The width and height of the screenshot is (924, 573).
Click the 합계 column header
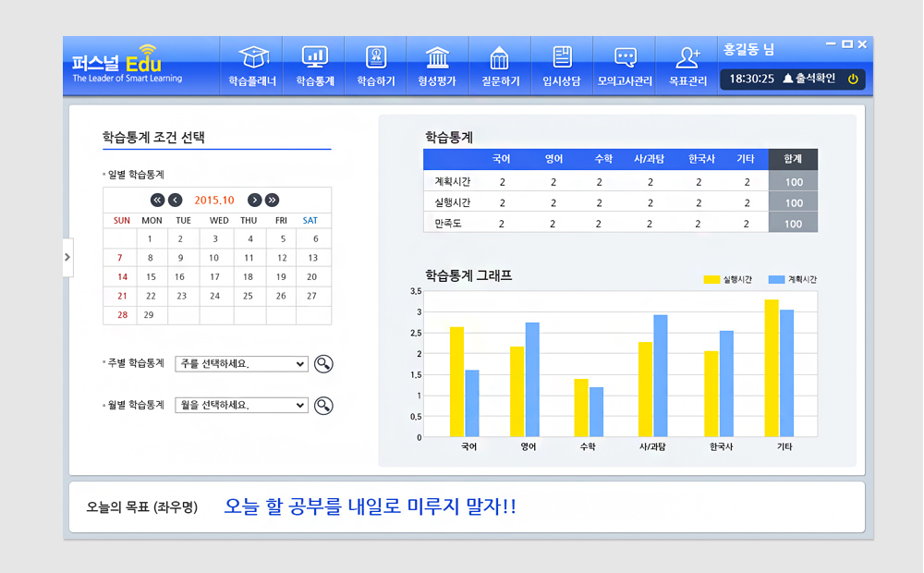click(793, 159)
